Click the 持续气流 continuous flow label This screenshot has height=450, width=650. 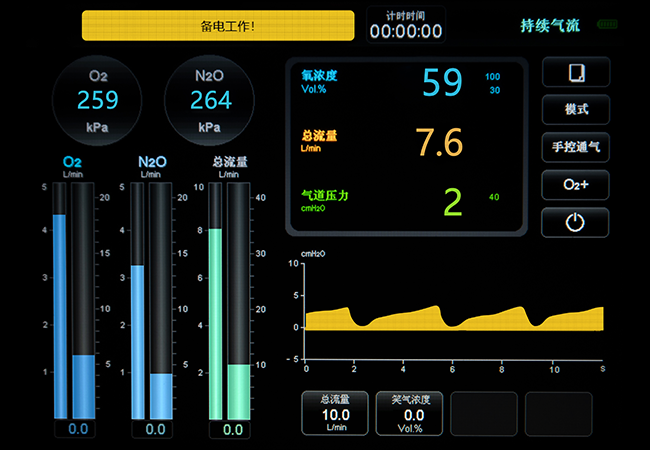click(550, 25)
